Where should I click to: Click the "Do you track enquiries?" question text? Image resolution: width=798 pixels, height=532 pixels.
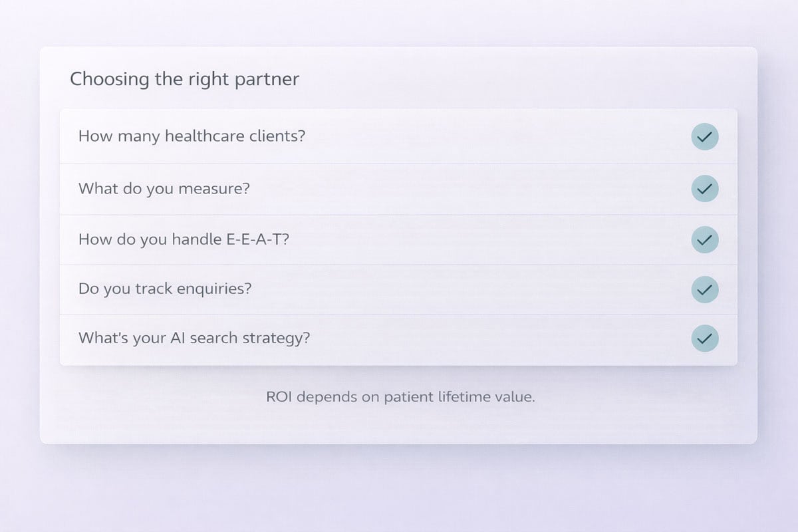(x=165, y=289)
